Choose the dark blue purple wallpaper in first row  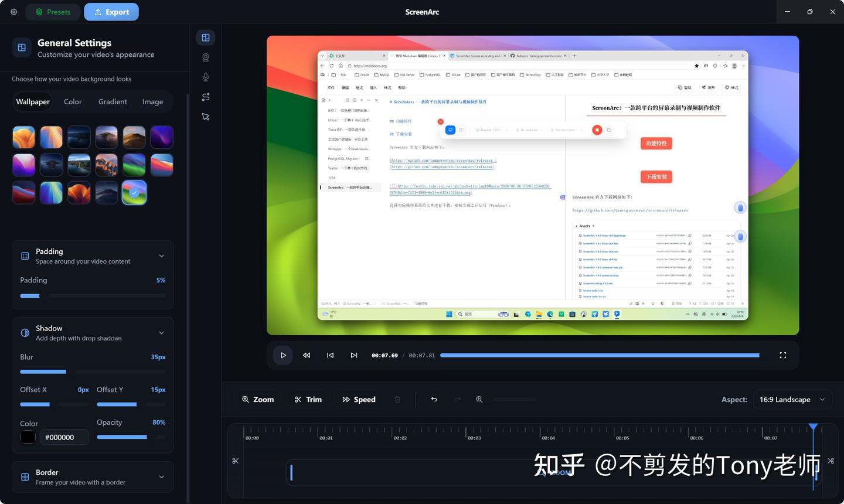pyautogui.click(x=162, y=137)
